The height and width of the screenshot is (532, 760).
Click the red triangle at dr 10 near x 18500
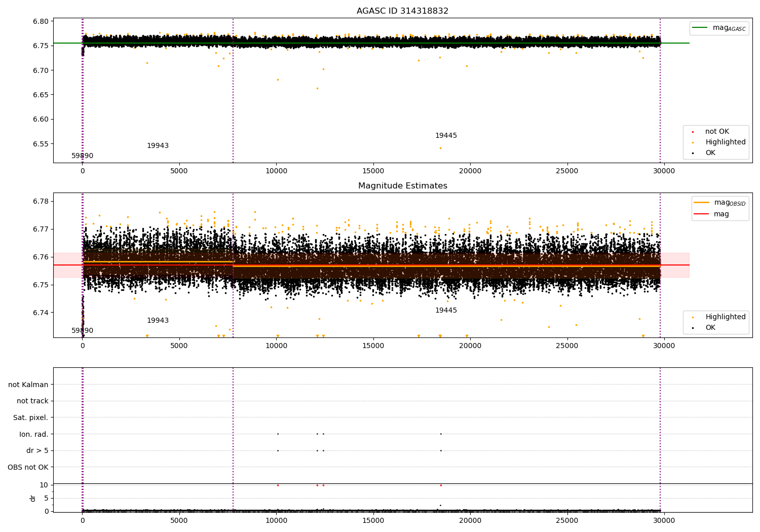click(x=441, y=485)
